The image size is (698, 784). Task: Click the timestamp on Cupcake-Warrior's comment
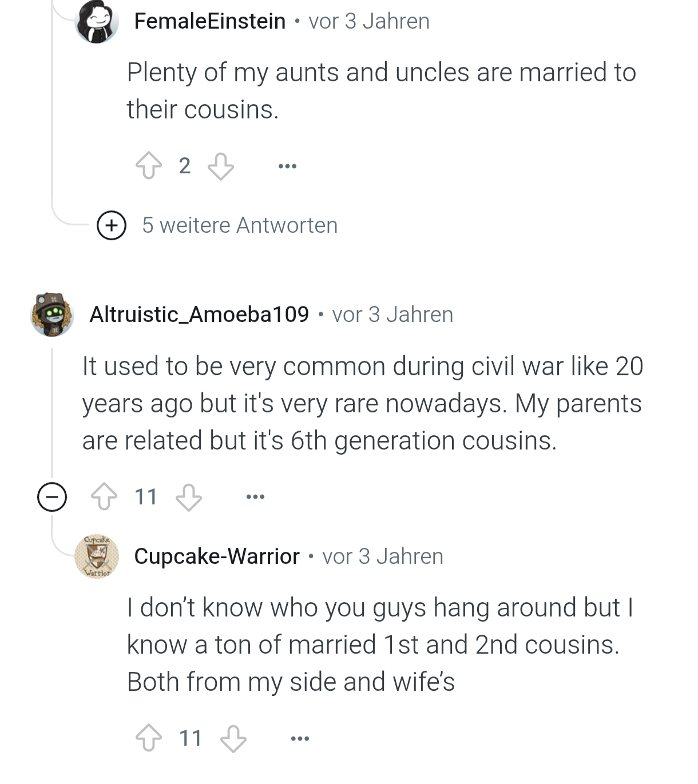click(383, 556)
